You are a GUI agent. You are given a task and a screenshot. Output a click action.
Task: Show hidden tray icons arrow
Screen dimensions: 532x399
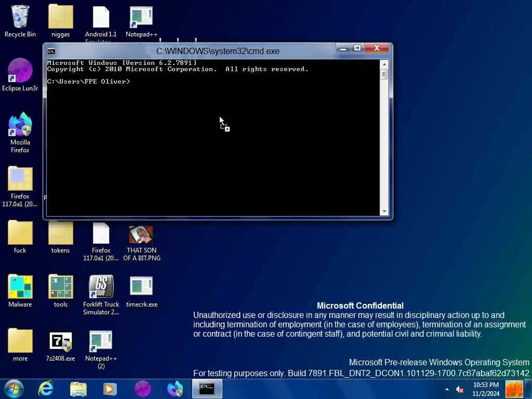coord(447,389)
